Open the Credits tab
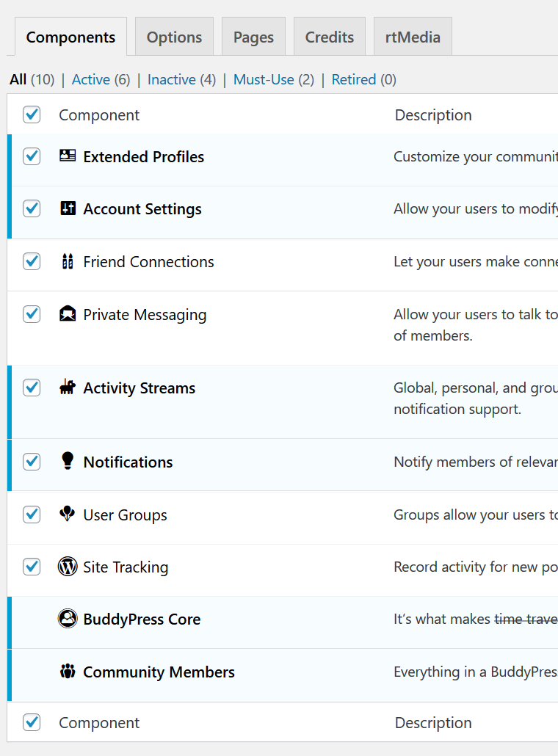The image size is (558, 756). click(x=330, y=37)
